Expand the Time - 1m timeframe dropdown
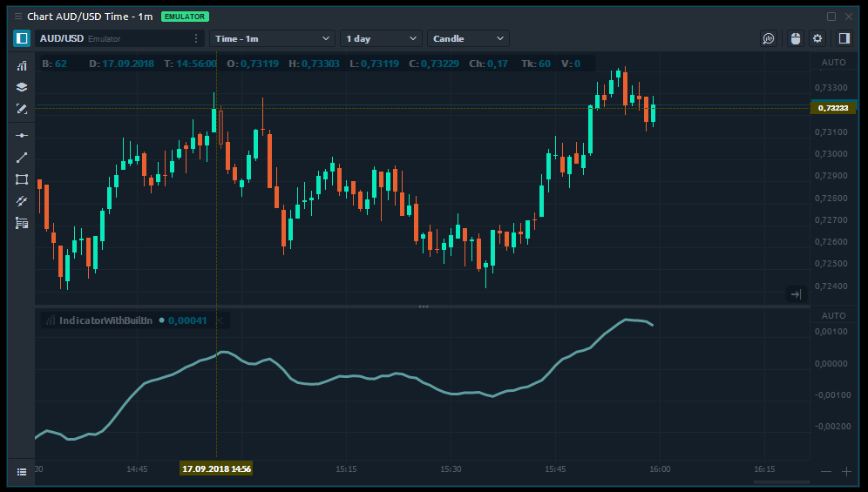Viewport: 868px width, 492px height. 272,38
